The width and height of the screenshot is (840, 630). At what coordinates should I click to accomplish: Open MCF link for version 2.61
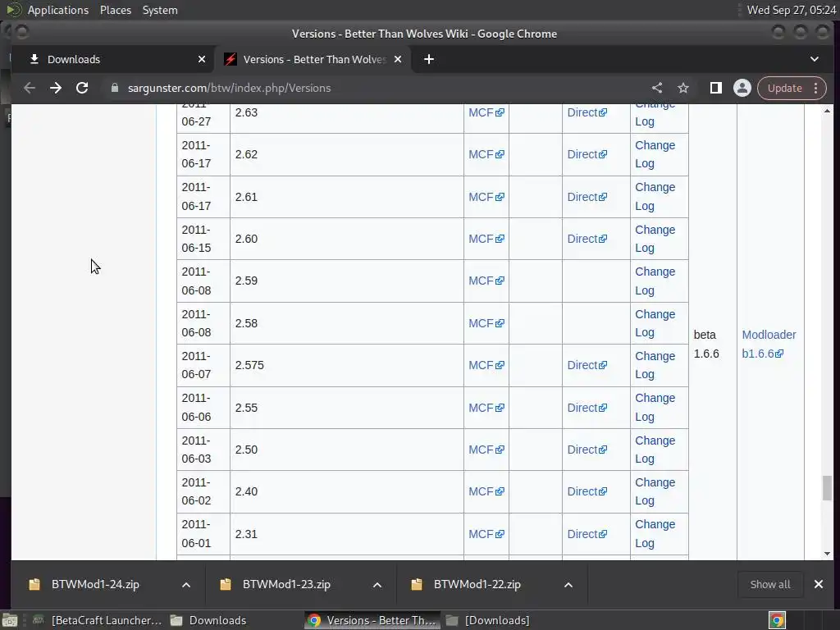(x=486, y=197)
